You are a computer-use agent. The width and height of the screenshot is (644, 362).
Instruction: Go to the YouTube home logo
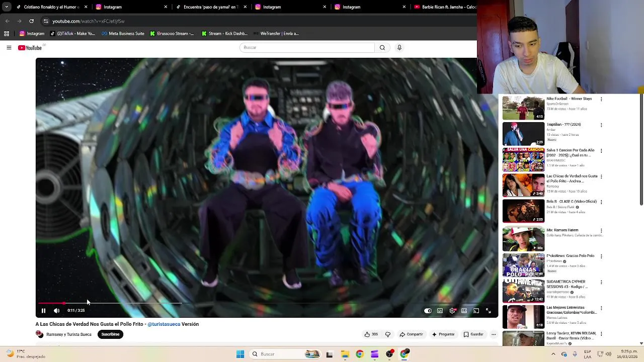point(30,48)
